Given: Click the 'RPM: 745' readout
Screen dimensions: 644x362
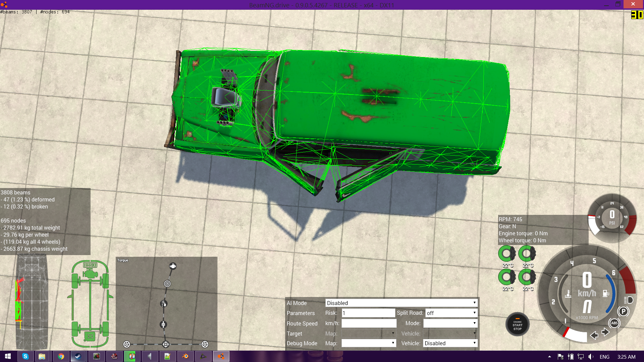Looking at the screenshot, I should [x=510, y=219].
